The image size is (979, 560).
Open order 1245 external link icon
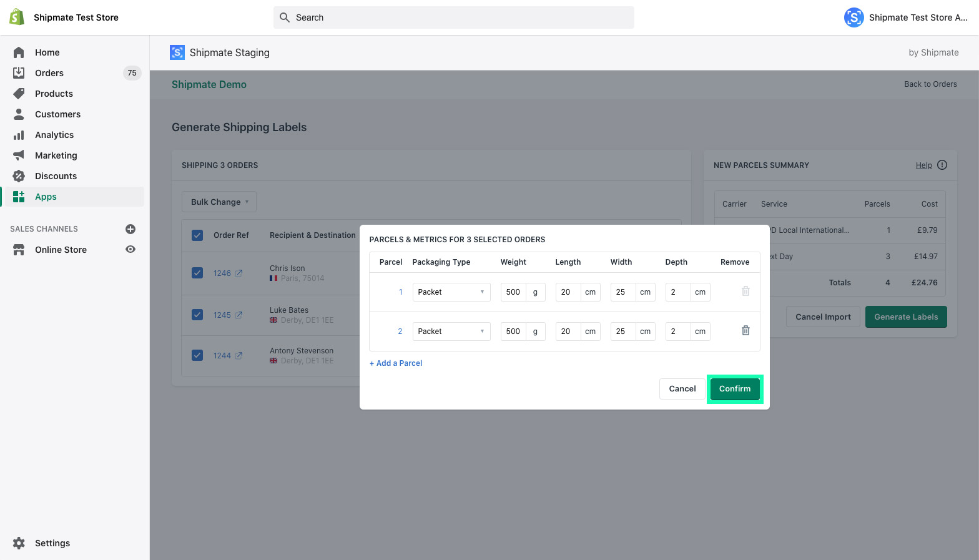pos(239,315)
